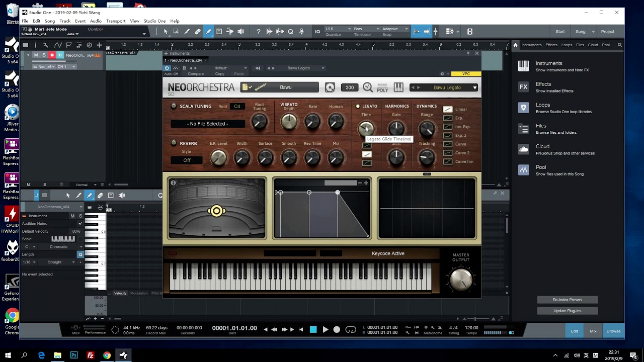Select the Arrow tool in toolbar
Screen dimensions: 644x362
click(x=166, y=32)
